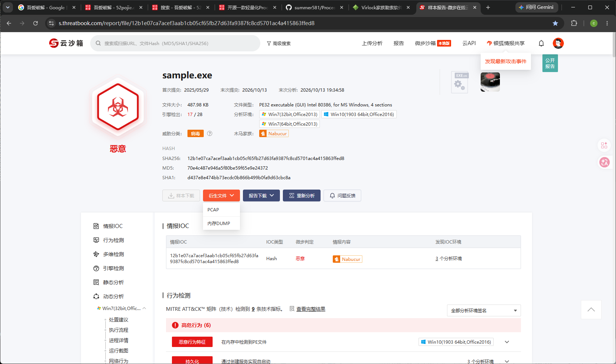This screenshot has width=616, height=364.
Task: Open the sample screenshot thumbnail
Action: (x=490, y=82)
